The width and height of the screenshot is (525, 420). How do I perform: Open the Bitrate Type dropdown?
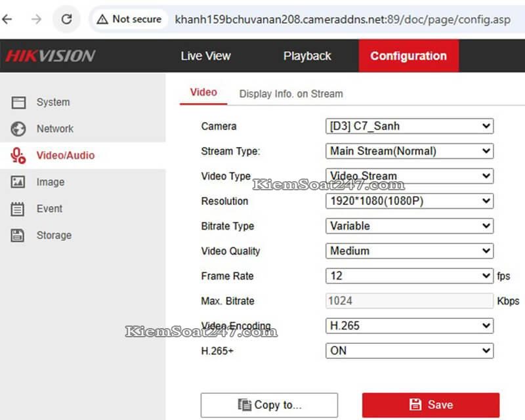pos(409,226)
